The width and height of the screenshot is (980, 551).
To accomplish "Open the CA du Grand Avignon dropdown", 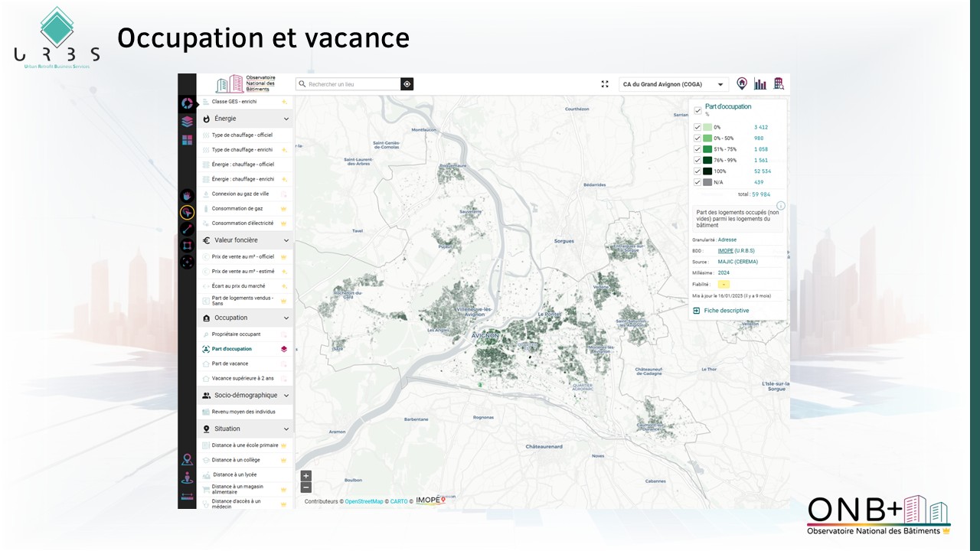I will click(673, 84).
